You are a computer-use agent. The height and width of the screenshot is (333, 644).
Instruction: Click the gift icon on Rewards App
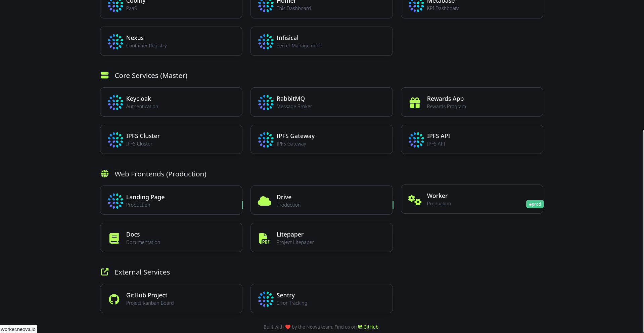pyautogui.click(x=415, y=103)
